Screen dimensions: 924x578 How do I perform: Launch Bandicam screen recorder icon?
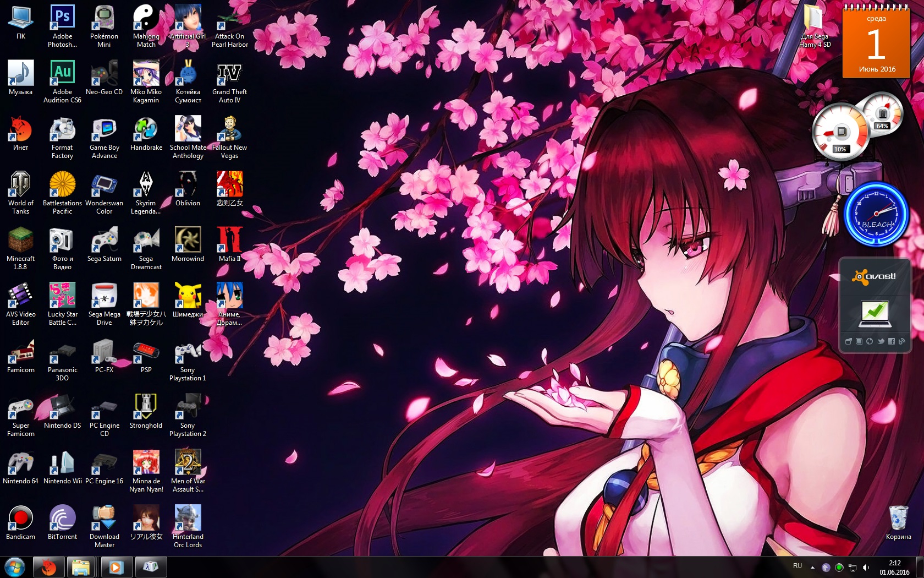pyautogui.click(x=20, y=522)
